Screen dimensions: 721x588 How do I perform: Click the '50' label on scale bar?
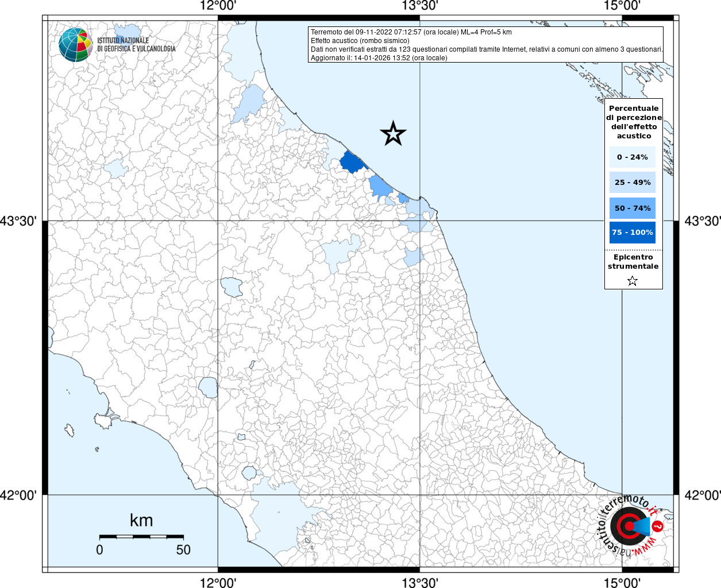click(x=183, y=550)
